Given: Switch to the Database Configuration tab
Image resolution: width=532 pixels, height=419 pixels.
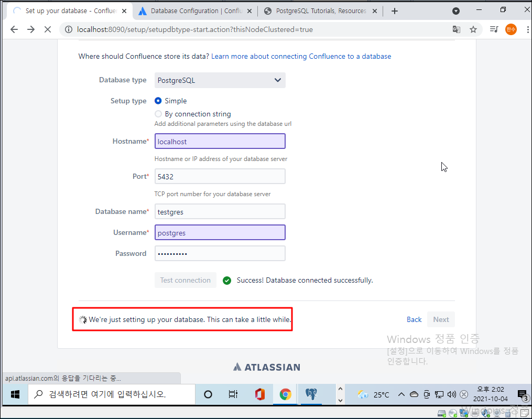Looking at the screenshot, I should click(195, 11).
